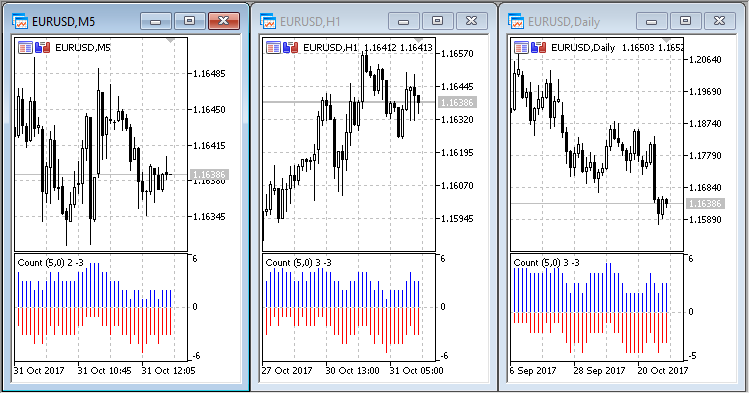
Task: Click the '6 Sep 2017' date label
Action: (533, 371)
